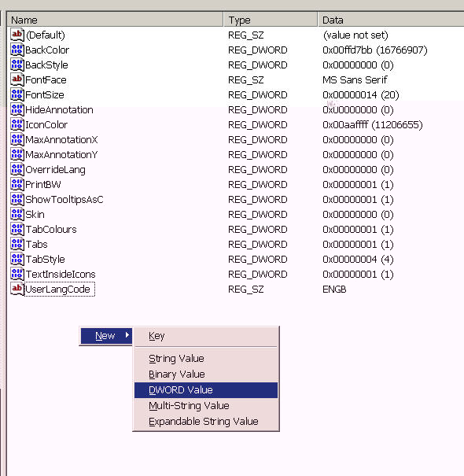Select the ShowTooltipsAsC DWORD icon
The image size is (464, 476).
point(17,199)
